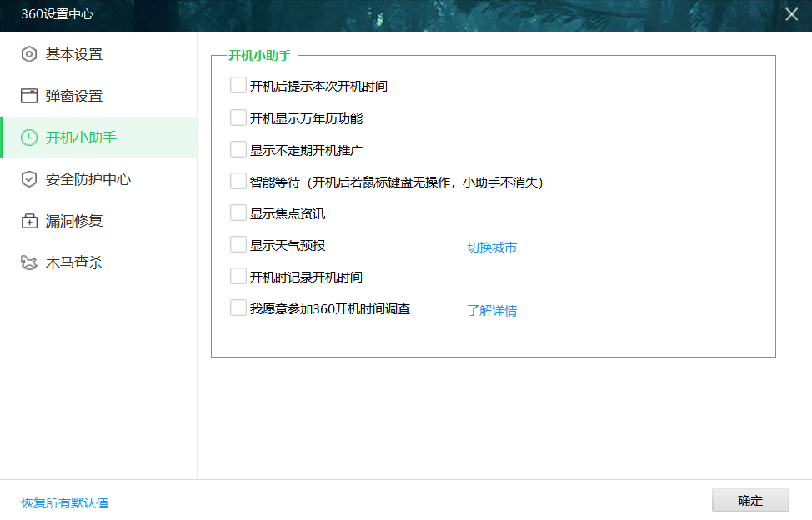
Task: Open the 切换城市 link
Action: click(x=492, y=247)
